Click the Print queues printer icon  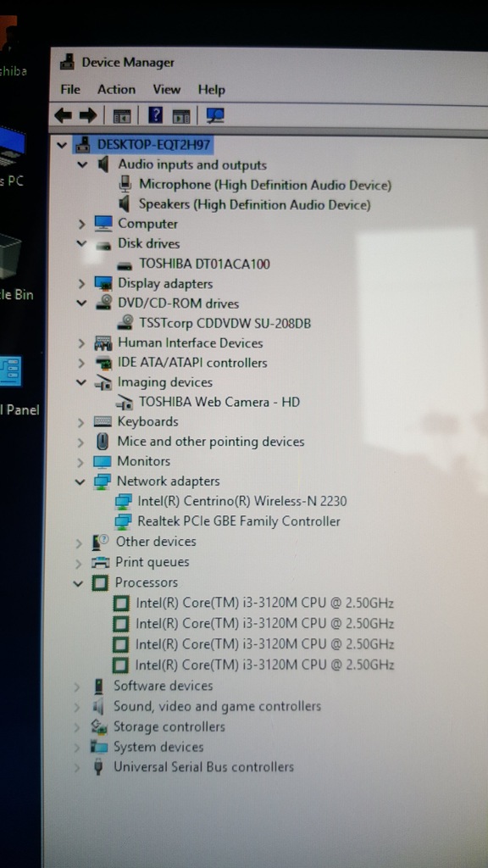click(100, 563)
